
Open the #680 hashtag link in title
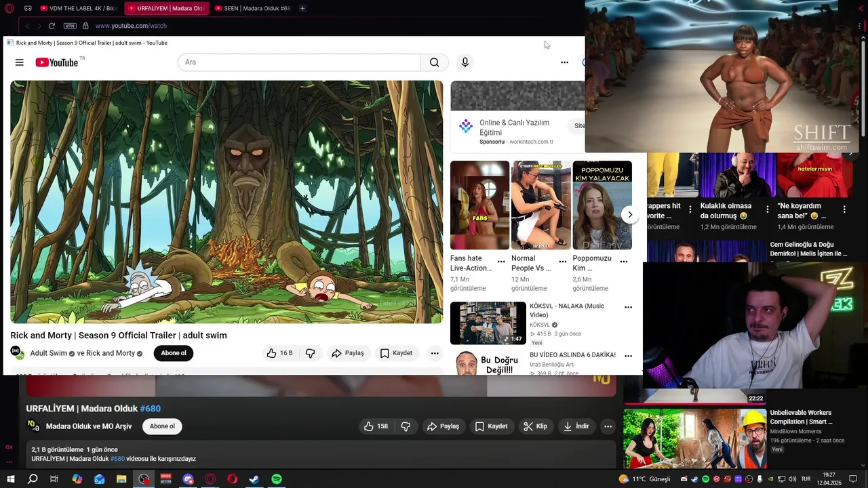pyautogui.click(x=151, y=409)
